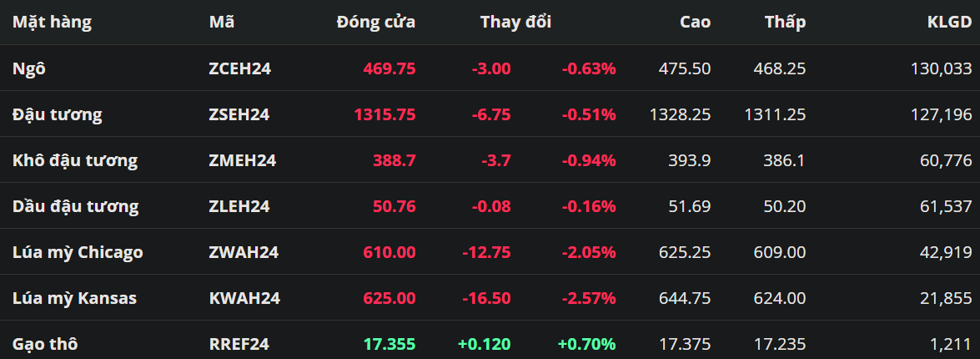Click the KWAH24 contract code
This screenshot has height=359, width=980.
click(x=244, y=298)
